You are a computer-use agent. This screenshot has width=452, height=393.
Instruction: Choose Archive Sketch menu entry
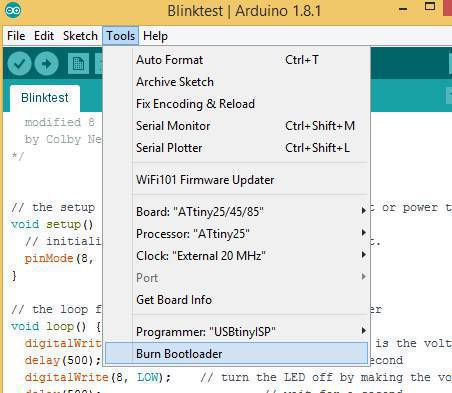[237, 82]
